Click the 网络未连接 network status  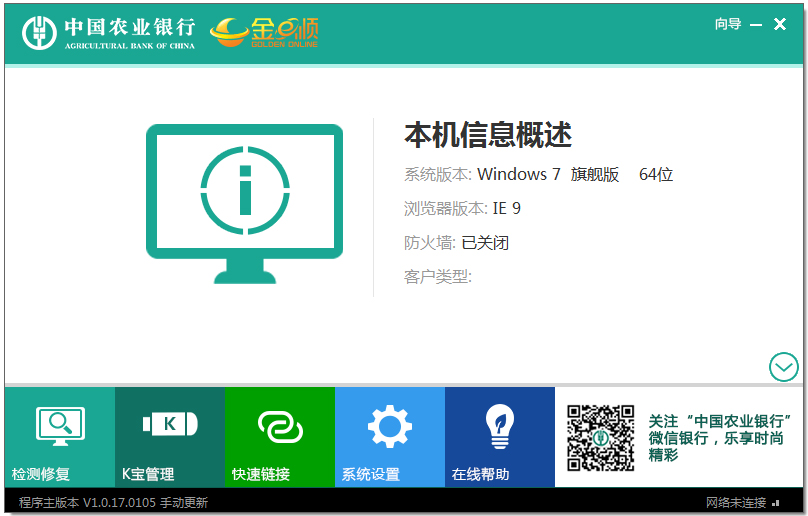tap(736, 502)
